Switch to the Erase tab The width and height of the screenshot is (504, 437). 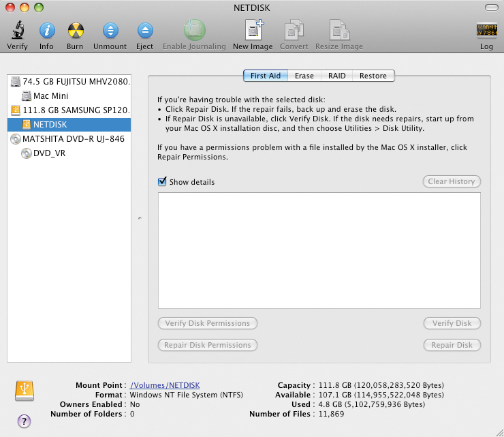coord(304,76)
